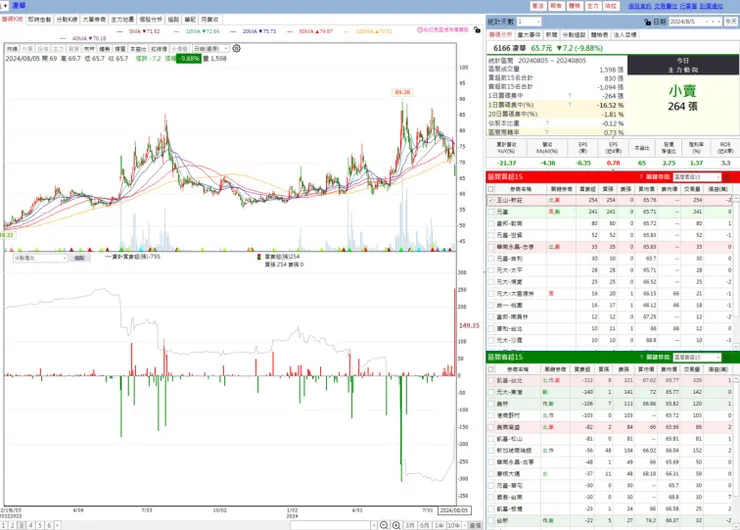This screenshot has height=530, width=740.
Task: Tick the 元富-世貿 row checkbox
Action: [491, 235]
